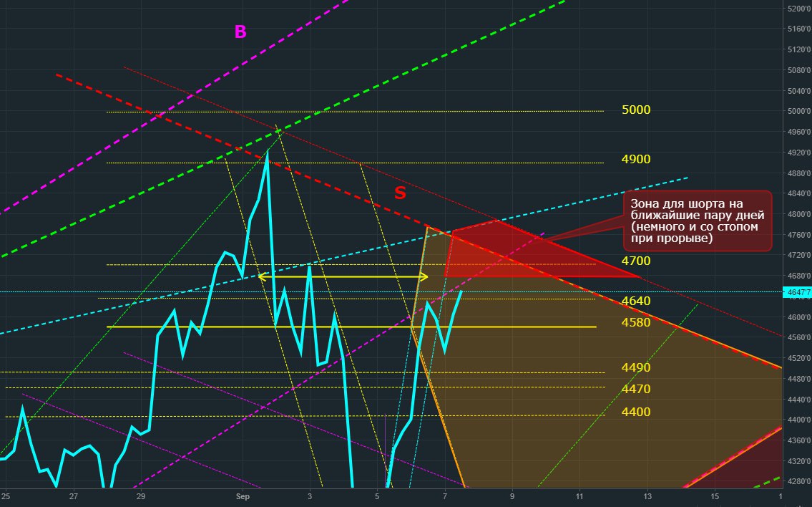Screen dimensions: 812x507
Task: Click the red S label
Action: pos(400,193)
